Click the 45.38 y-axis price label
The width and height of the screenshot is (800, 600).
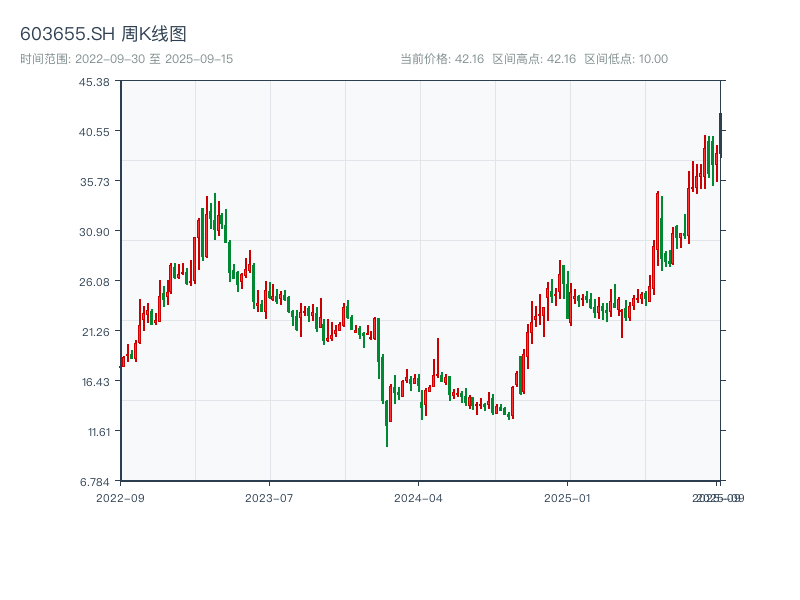click(x=96, y=81)
